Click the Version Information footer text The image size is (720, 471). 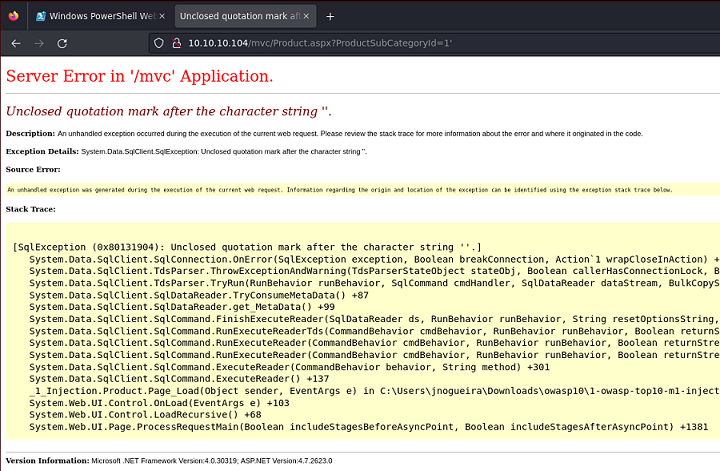(x=168, y=460)
